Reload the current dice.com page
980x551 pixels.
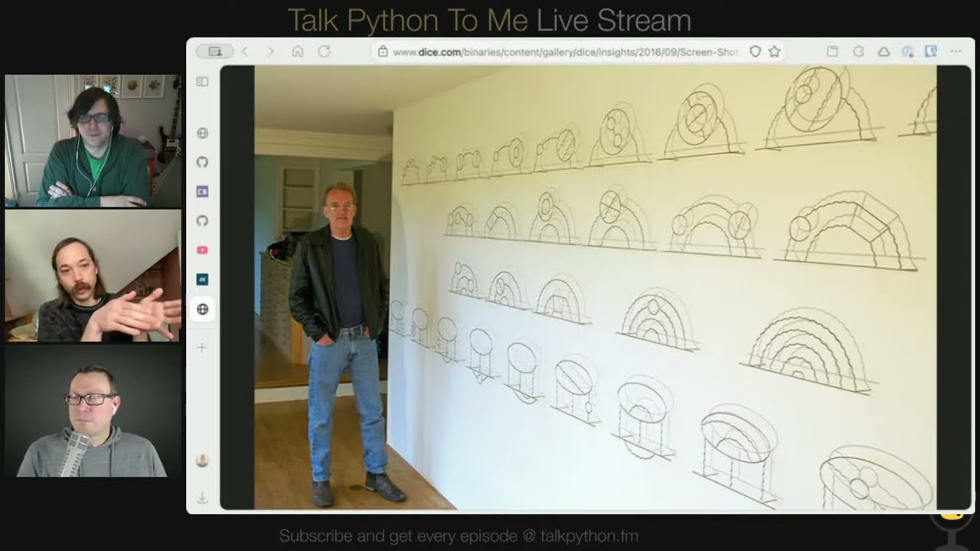[324, 51]
